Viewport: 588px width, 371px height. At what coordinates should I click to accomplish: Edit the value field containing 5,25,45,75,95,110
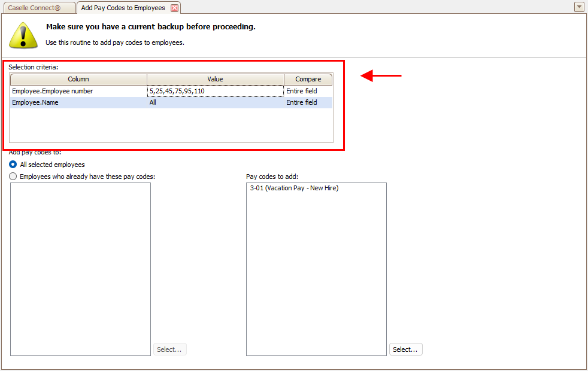(215, 91)
